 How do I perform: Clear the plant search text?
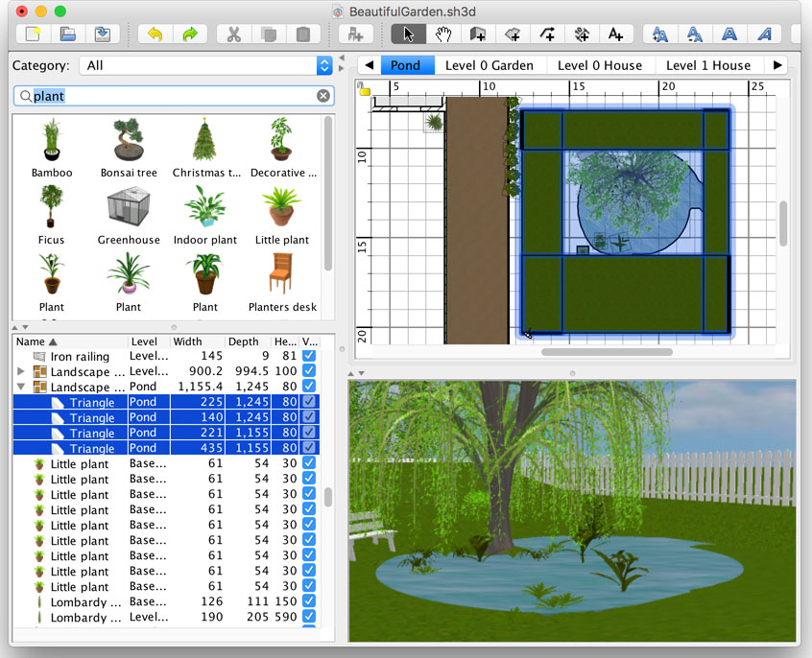[323, 96]
